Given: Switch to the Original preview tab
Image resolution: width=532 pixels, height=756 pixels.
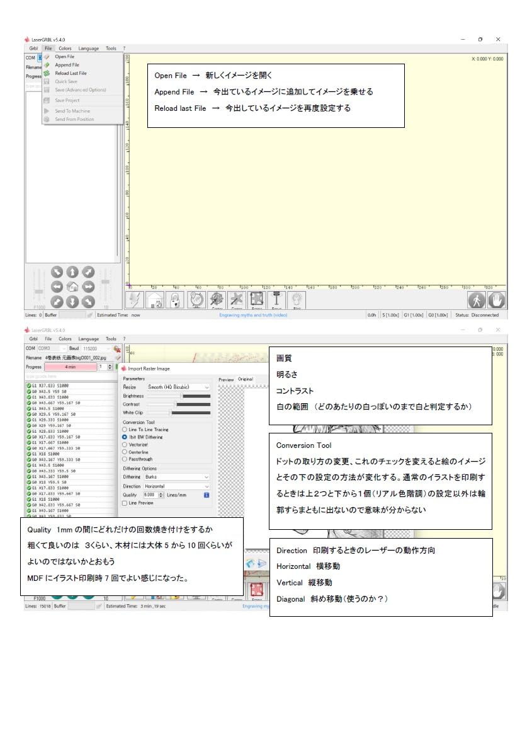Looking at the screenshot, I should tap(246, 379).
